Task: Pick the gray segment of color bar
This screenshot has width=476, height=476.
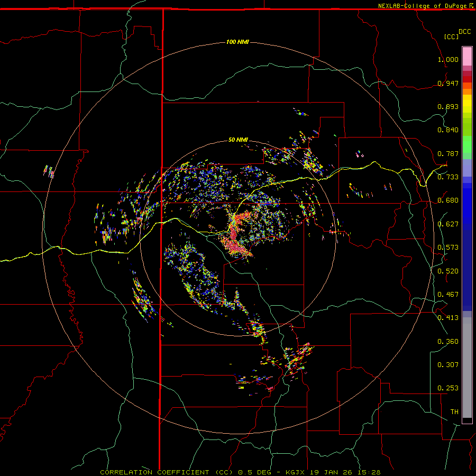Action: [x=467, y=368]
